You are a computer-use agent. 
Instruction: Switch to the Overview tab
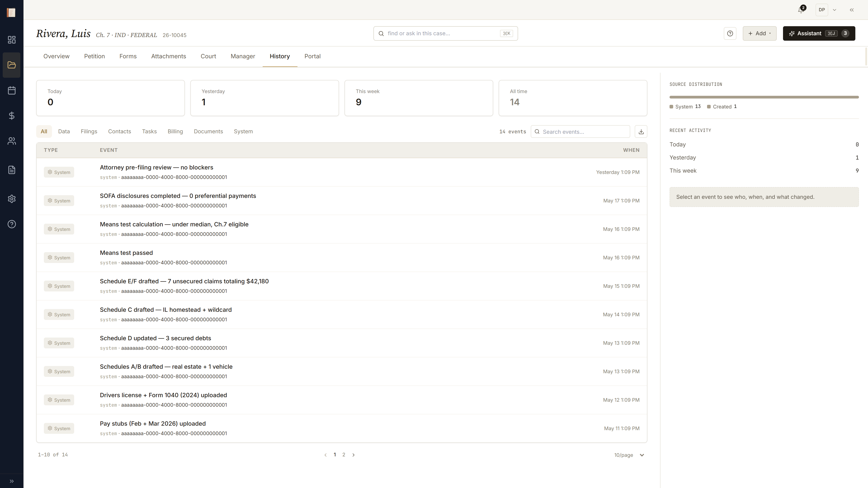(56, 56)
